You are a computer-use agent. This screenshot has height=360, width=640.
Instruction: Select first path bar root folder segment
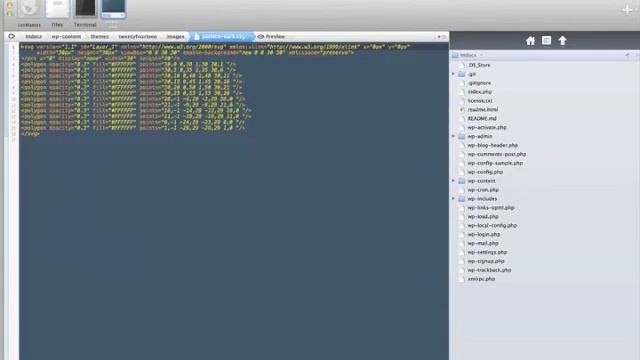pos(33,36)
